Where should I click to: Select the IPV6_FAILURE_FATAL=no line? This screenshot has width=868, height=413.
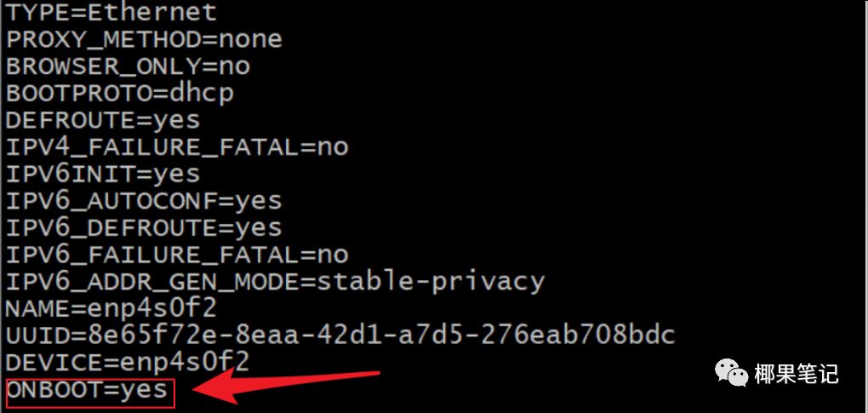pyautogui.click(x=177, y=255)
